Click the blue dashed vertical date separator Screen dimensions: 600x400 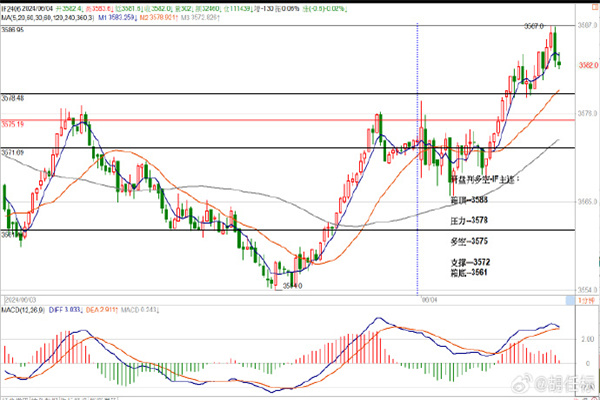pyautogui.click(x=416, y=200)
